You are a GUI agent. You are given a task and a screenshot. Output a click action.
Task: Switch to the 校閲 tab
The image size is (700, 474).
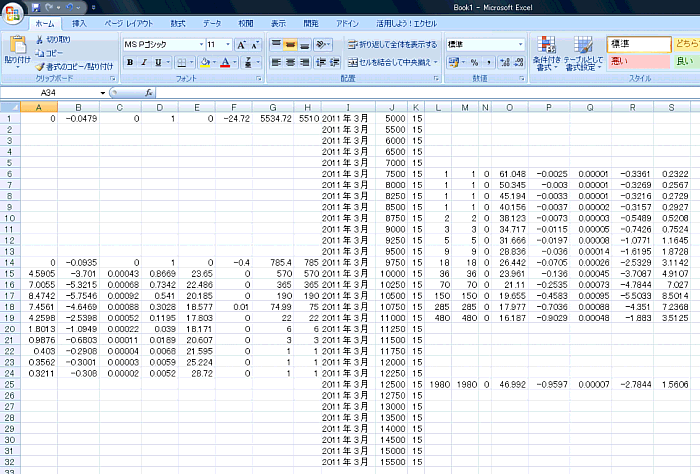click(246, 24)
